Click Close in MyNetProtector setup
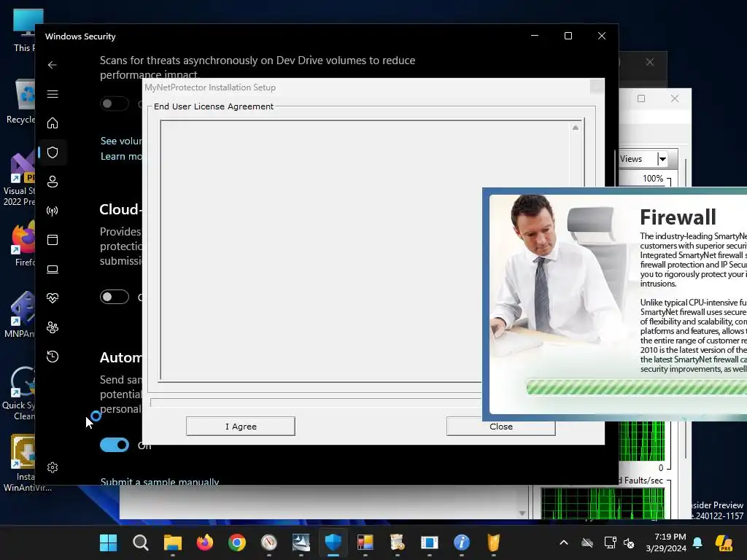The height and width of the screenshot is (560, 747). [500, 426]
